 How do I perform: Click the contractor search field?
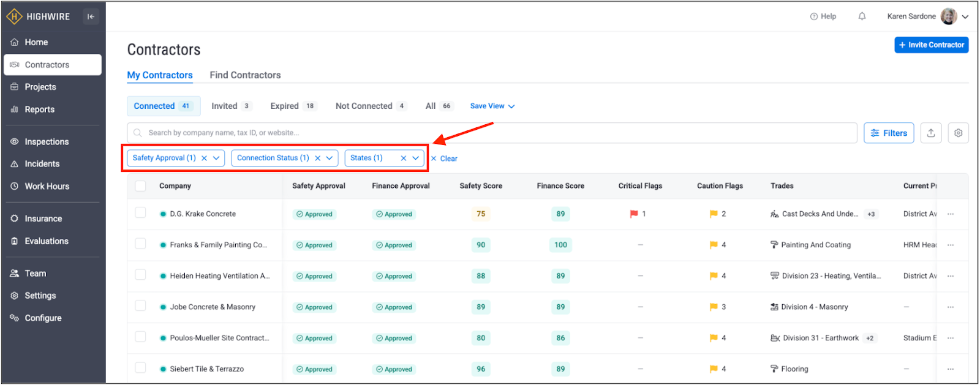coord(490,133)
